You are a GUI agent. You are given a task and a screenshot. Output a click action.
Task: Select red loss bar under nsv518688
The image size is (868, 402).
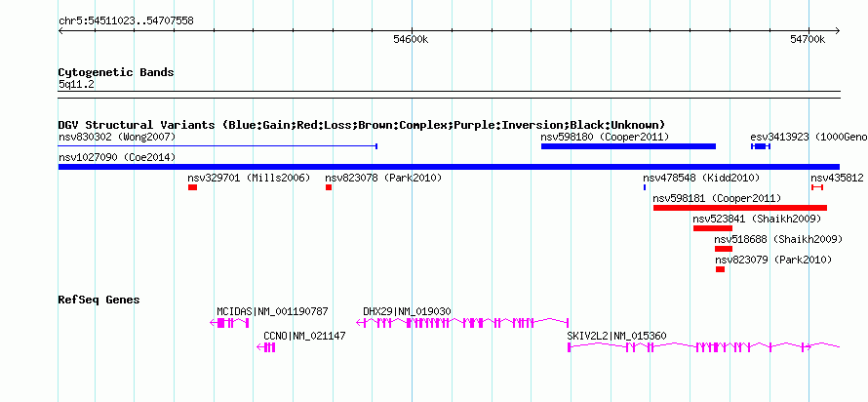click(x=724, y=249)
